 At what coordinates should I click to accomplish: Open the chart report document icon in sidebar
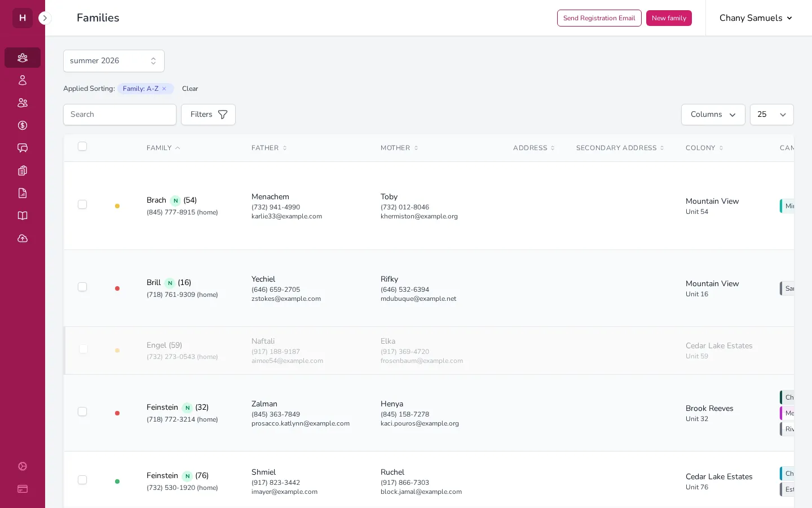coord(23,193)
